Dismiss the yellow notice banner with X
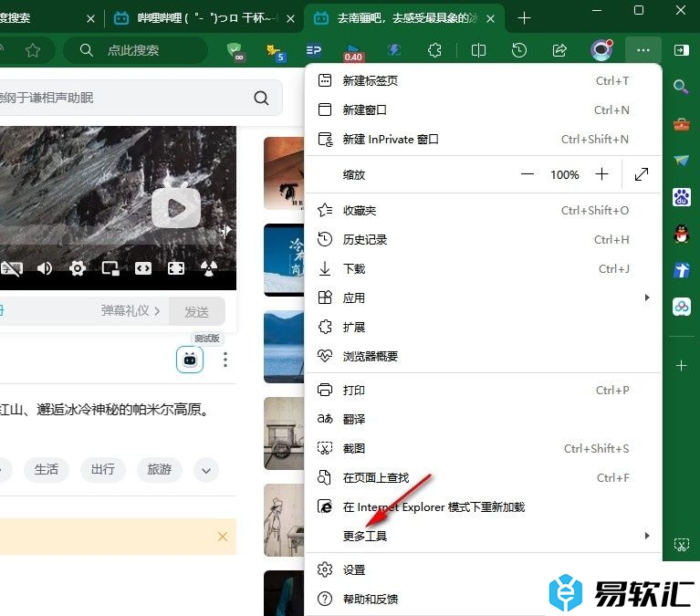Viewport: 700px width, 616px height. coord(223,537)
